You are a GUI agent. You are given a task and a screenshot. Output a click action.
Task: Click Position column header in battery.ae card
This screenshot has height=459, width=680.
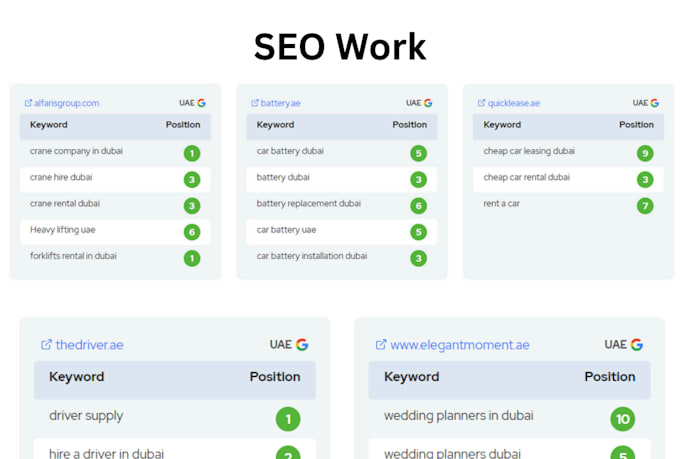point(410,125)
